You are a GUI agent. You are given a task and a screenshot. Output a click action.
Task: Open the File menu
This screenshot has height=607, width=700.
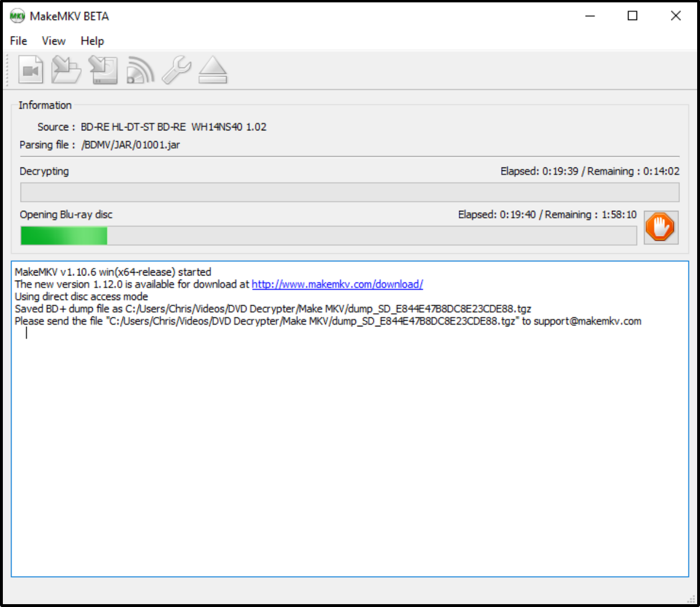pos(18,41)
